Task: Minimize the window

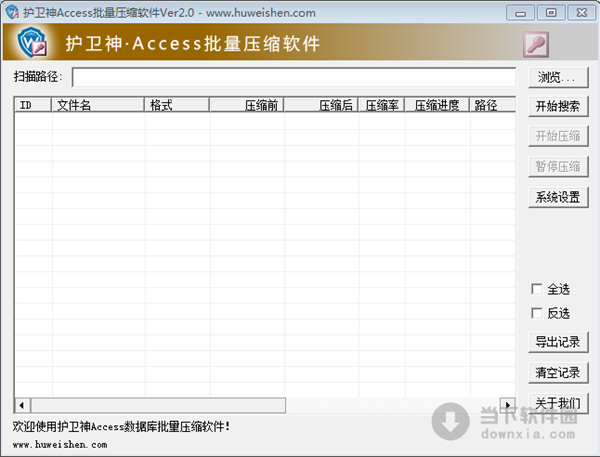Action: coord(520,13)
